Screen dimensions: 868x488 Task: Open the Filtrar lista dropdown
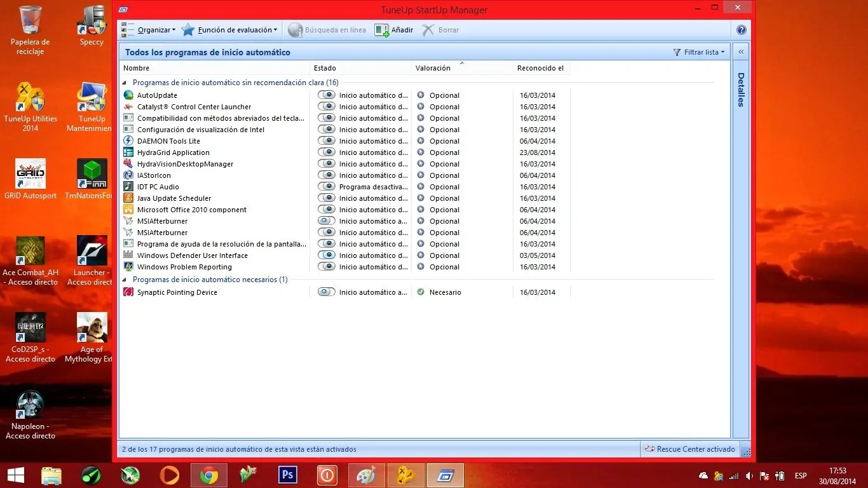point(699,52)
